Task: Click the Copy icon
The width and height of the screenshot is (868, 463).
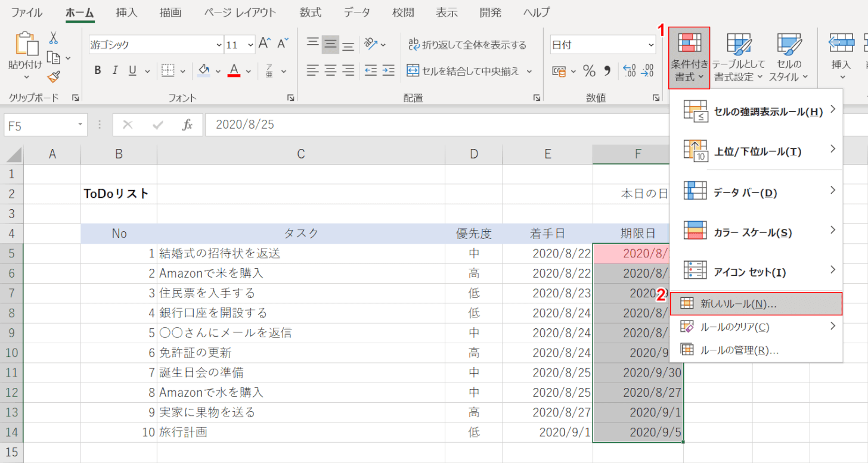Action: 54,58
